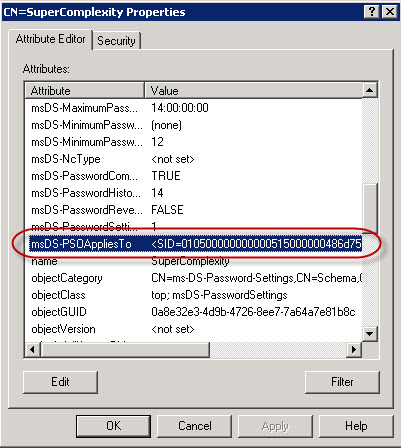This screenshot has height=448, width=401.
Task: Select the msDS-NcType attribute row
Action: coord(194,159)
